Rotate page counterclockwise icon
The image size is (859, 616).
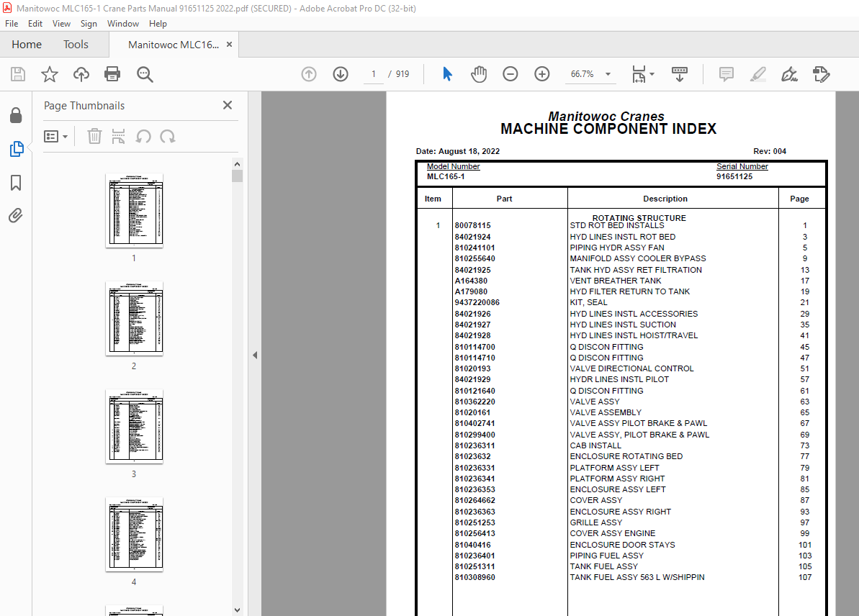(143, 136)
